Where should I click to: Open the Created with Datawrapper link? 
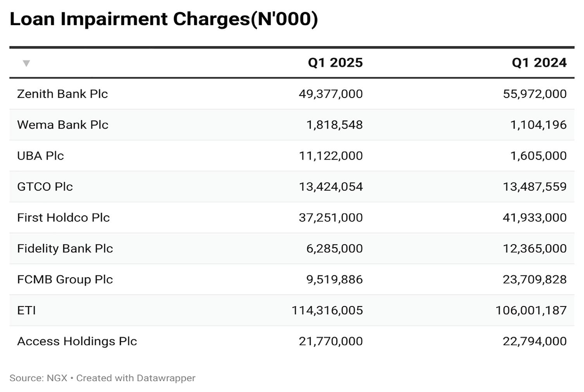[x=136, y=378]
